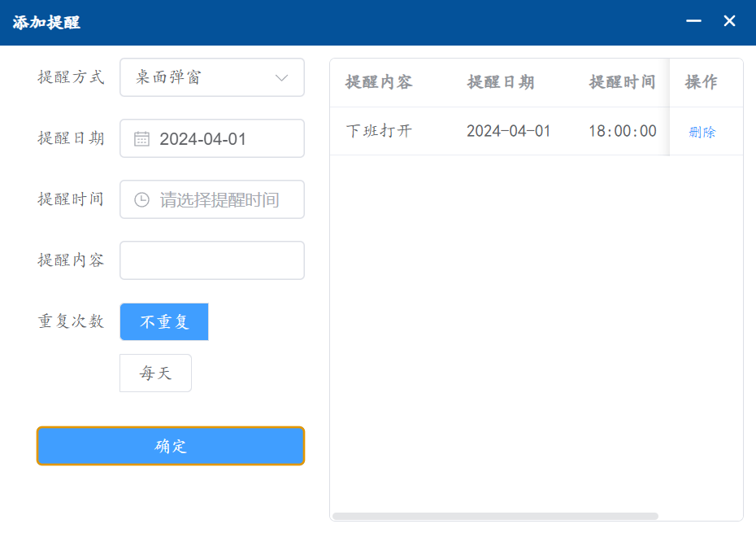Click the 提醒日期 column header
Screen dimensions: 756x537
tap(501, 82)
